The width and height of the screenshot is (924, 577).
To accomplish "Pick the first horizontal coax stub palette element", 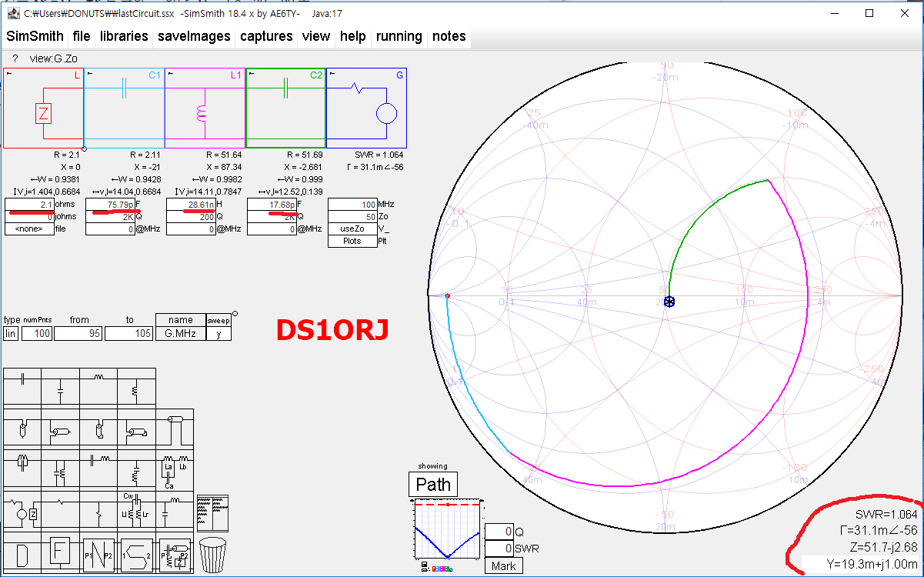I will coord(60,427).
